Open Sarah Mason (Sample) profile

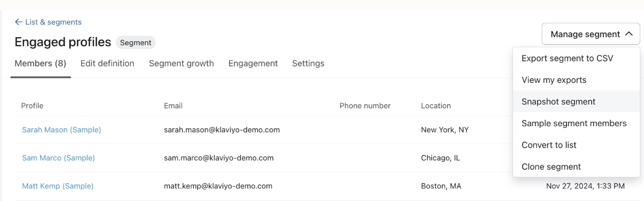point(61,130)
